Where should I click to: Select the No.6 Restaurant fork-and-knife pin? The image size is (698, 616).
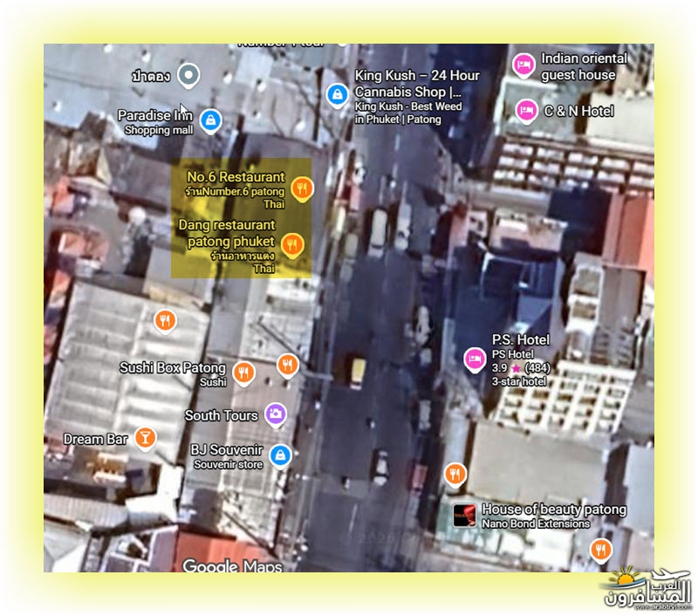pyautogui.click(x=301, y=188)
